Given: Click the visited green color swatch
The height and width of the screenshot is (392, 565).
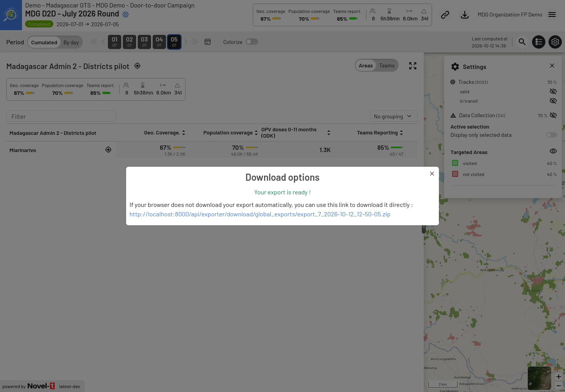Looking at the screenshot, I should pyautogui.click(x=455, y=163).
